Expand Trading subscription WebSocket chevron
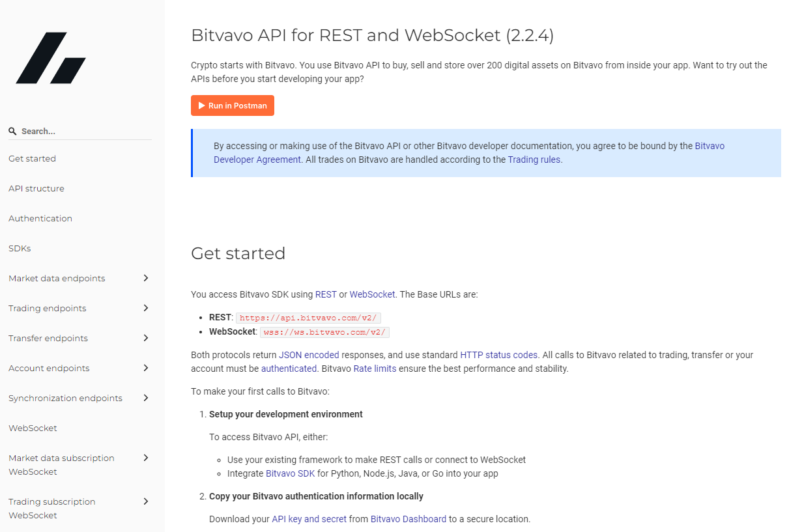 coord(146,501)
